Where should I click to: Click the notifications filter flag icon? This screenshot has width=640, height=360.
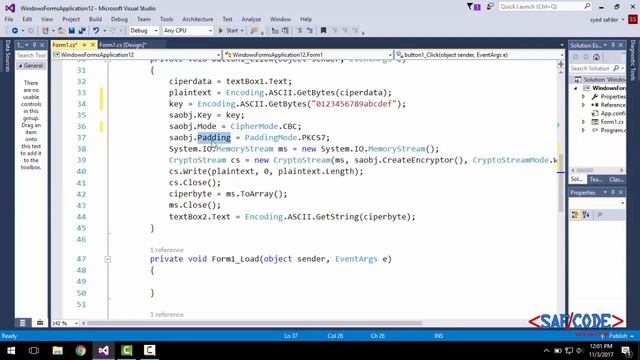point(473,7)
